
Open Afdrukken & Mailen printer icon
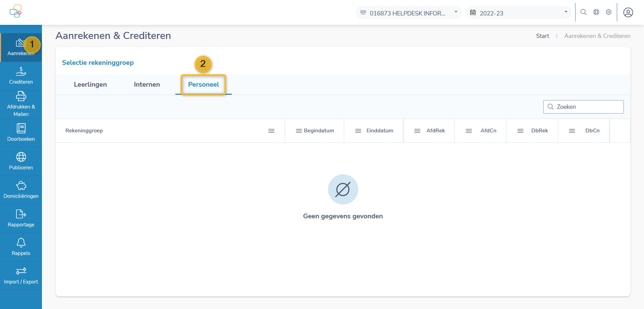(21, 97)
